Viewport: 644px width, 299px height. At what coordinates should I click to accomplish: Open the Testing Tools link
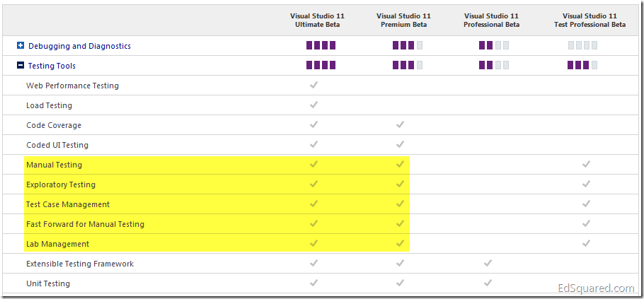52,66
